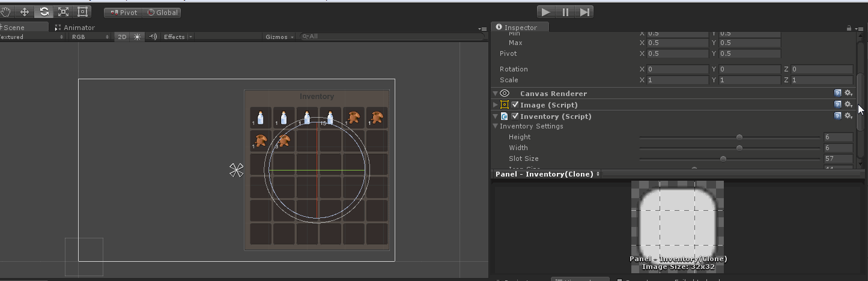Viewport: 868px width, 281px height.
Task: Select the Hand tool in the toolbar
Action: pyautogui.click(x=6, y=12)
